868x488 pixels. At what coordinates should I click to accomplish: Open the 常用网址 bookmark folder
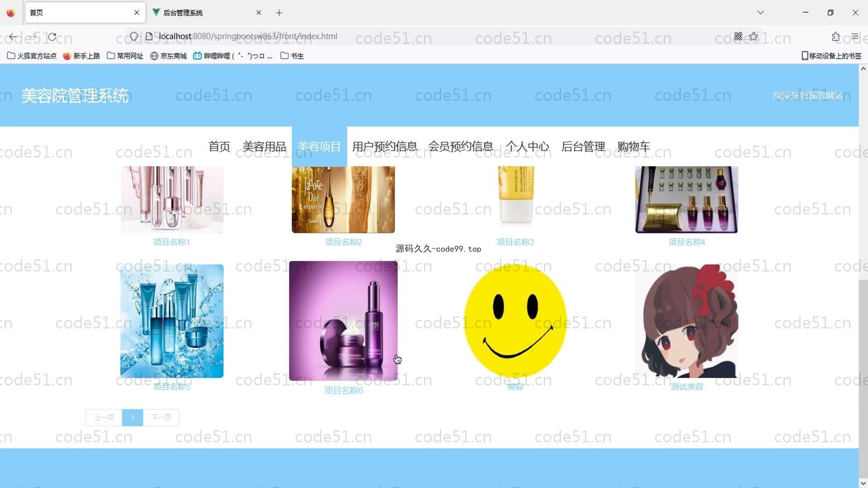(x=125, y=56)
